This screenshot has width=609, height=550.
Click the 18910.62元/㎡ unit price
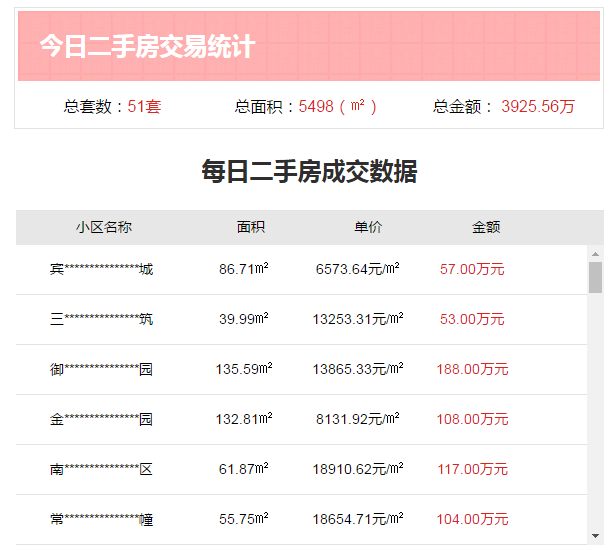[x=358, y=469]
